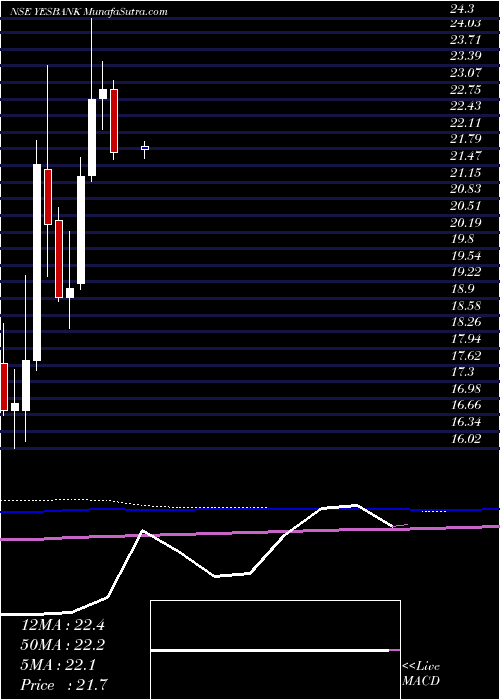This screenshot has width=500, height=700.
Task: Select the 23.39 price level label
Action: pyautogui.click(x=466, y=56)
